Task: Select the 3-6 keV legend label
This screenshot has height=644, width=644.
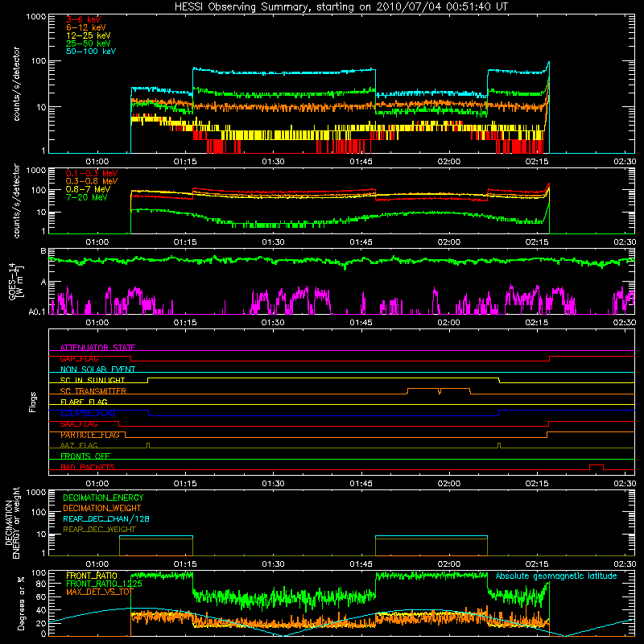Action: pos(84,19)
